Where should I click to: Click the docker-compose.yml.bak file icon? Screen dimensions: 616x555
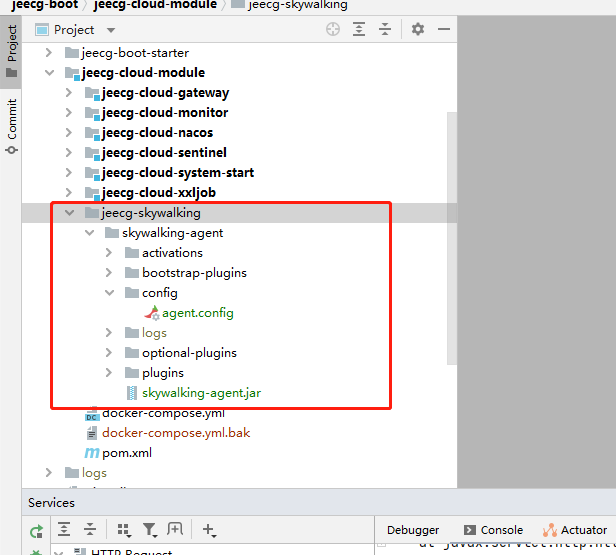(92, 433)
